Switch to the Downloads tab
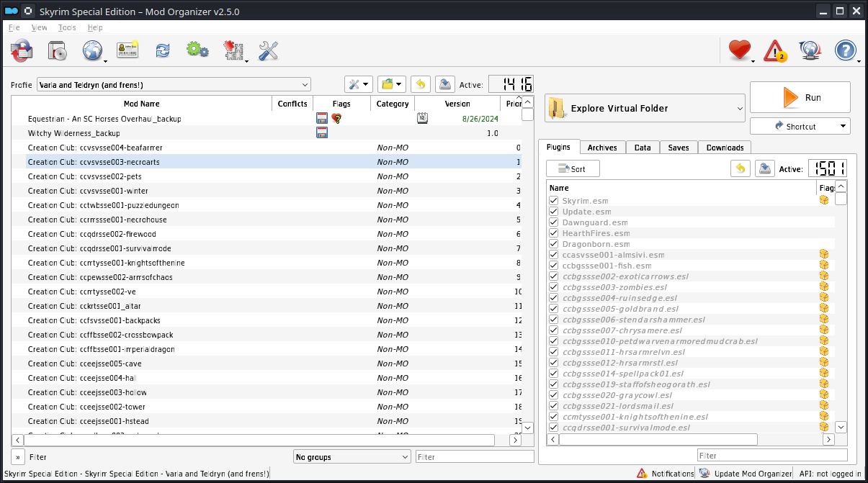 click(x=725, y=148)
